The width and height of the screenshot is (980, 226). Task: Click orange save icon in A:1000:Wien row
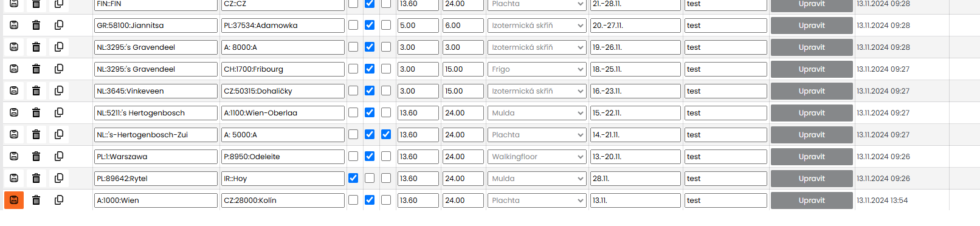point(14,200)
